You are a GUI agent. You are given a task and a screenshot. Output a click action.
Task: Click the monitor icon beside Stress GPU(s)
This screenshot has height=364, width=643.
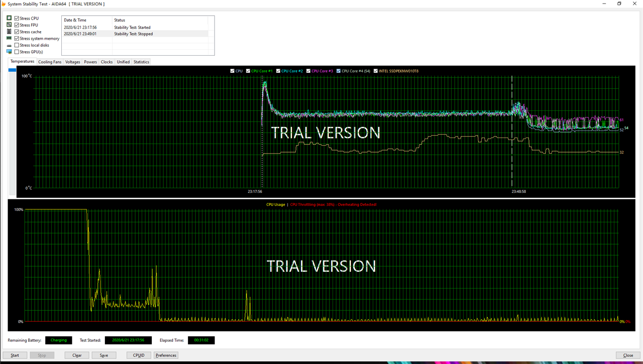[9, 52]
